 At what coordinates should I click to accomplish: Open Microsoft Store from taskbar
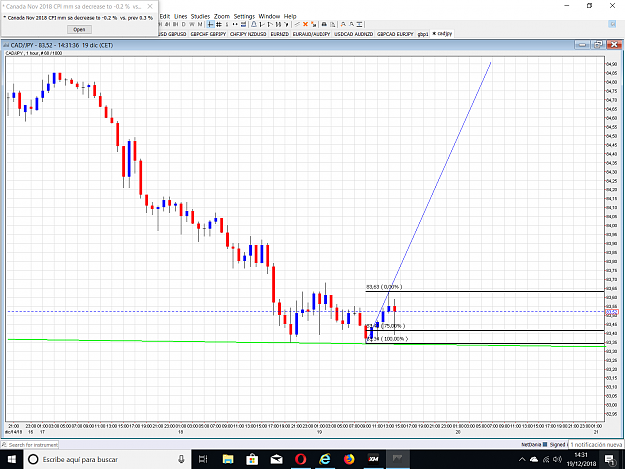[x=252, y=459]
